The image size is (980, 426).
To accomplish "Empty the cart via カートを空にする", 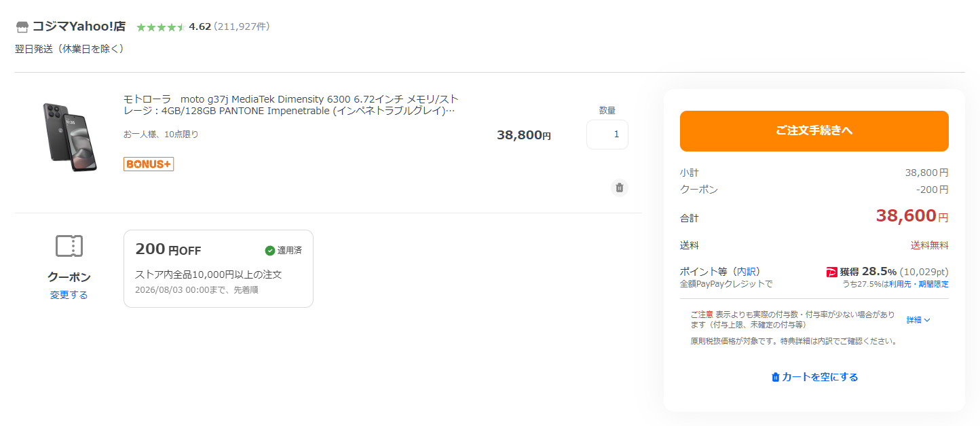I will tap(814, 377).
